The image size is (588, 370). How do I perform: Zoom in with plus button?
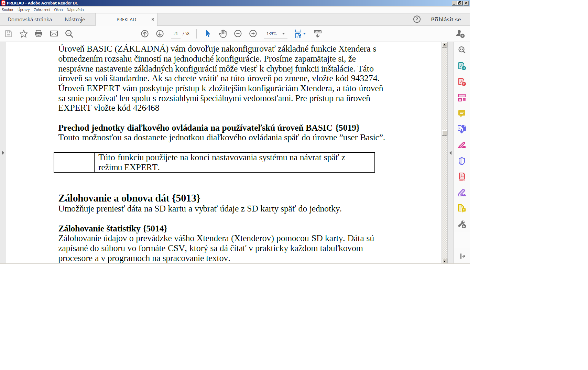coord(253,34)
